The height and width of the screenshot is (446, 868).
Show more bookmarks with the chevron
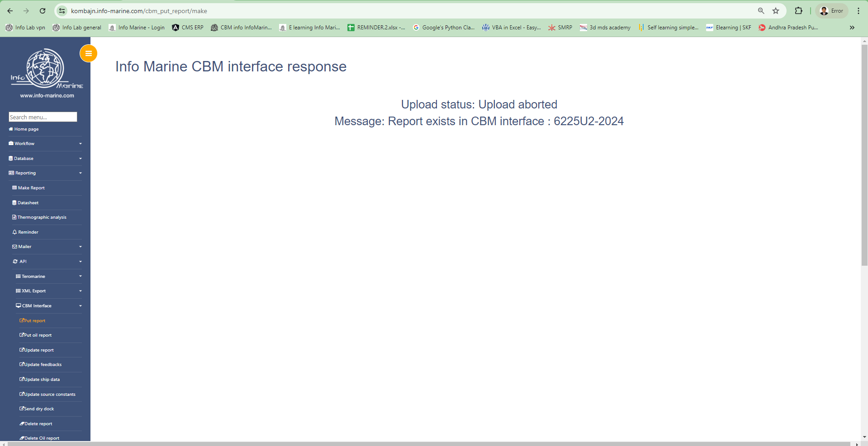point(852,28)
